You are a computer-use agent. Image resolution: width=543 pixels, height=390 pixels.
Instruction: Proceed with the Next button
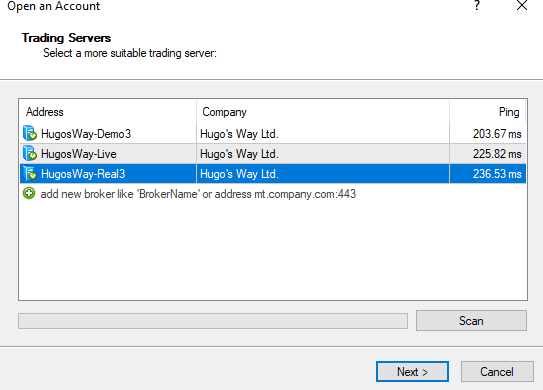412,372
